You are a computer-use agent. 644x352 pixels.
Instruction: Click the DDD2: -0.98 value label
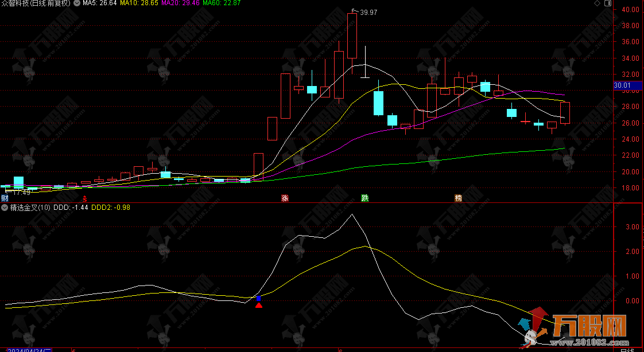point(110,208)
